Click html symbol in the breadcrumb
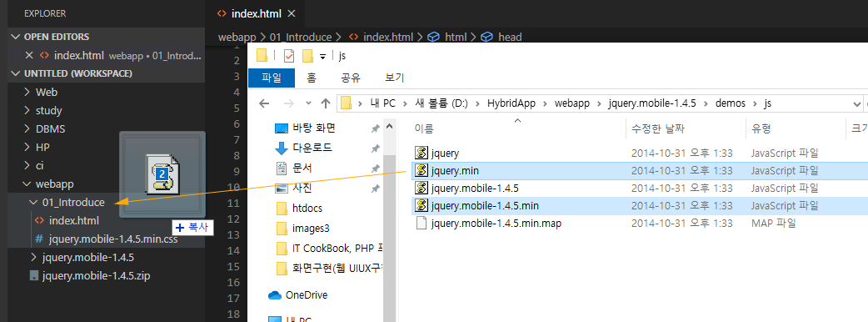The height and width of the screenshot is (322, 868). pos(456,38)
